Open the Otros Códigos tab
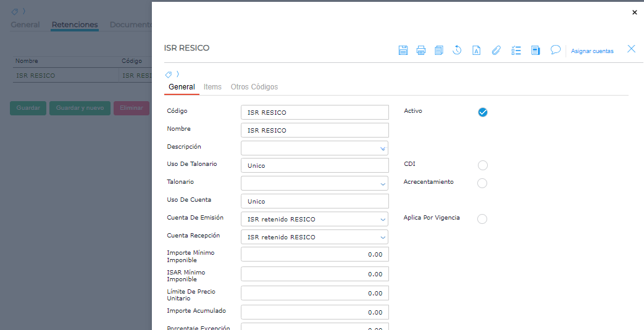Image resolution: width=644 pixels, height=330 pixels. [254, 87]
